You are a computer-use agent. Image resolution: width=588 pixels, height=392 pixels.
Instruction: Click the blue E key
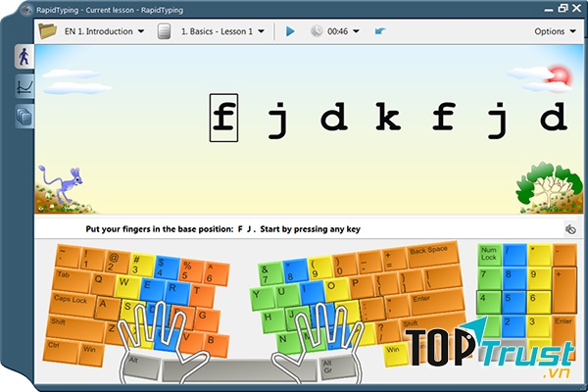tap(151, 289)
